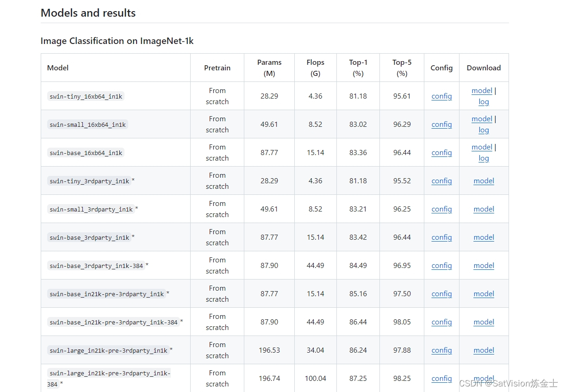Click Top-5 value 95.52
The height and width of the screenshot is (392, 565).
tap(402, 181)
